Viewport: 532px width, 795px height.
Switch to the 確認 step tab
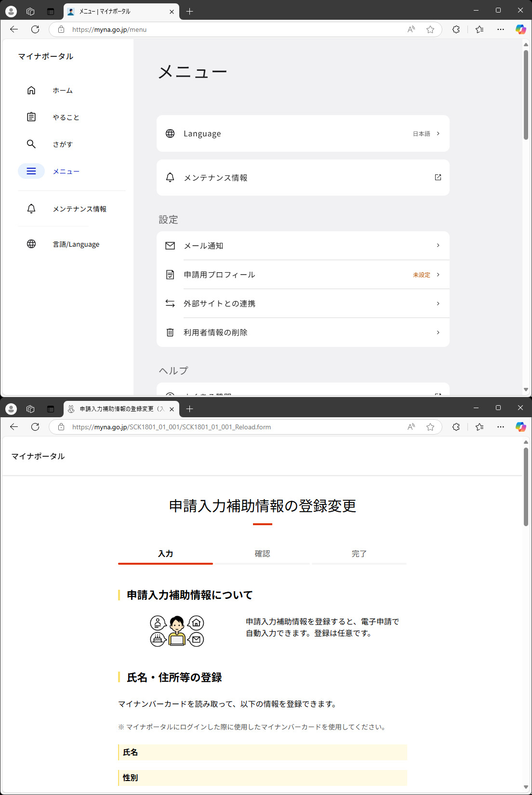[262, 554]
